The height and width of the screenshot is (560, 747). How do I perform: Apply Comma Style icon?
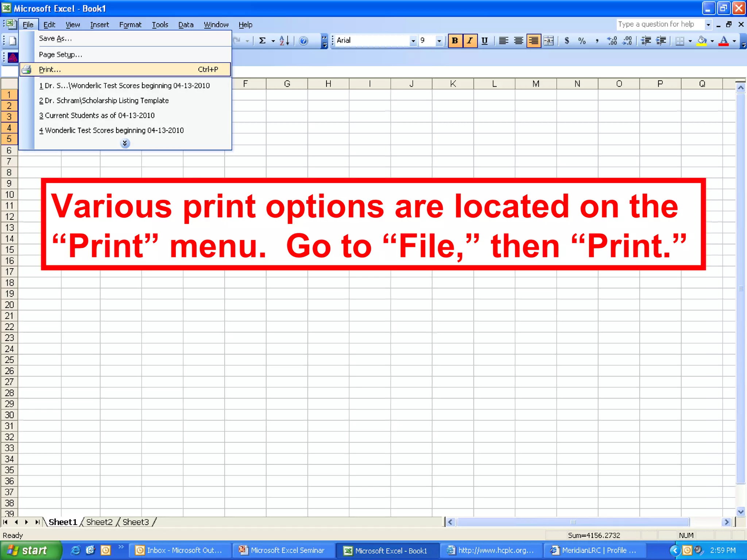click(597, 40)
